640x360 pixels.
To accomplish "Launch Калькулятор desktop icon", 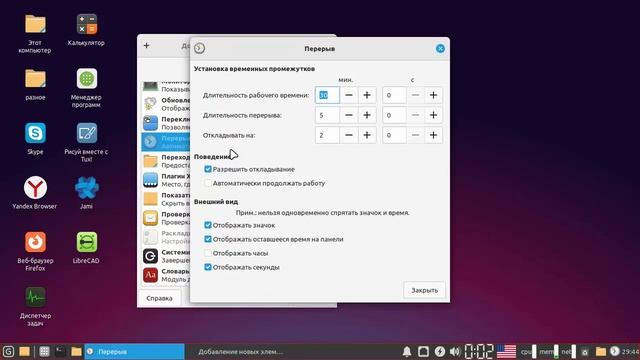I will tap(86, 29).
